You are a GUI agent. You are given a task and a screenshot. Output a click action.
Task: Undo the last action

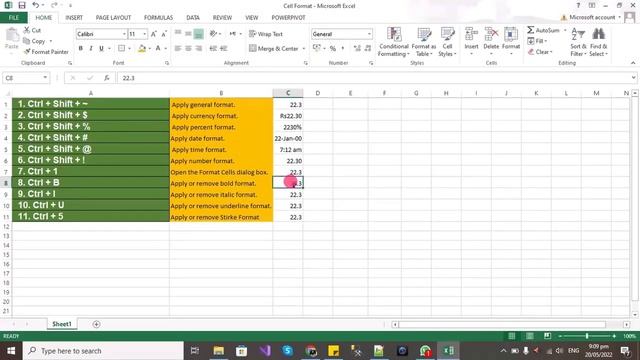point(36,5)
